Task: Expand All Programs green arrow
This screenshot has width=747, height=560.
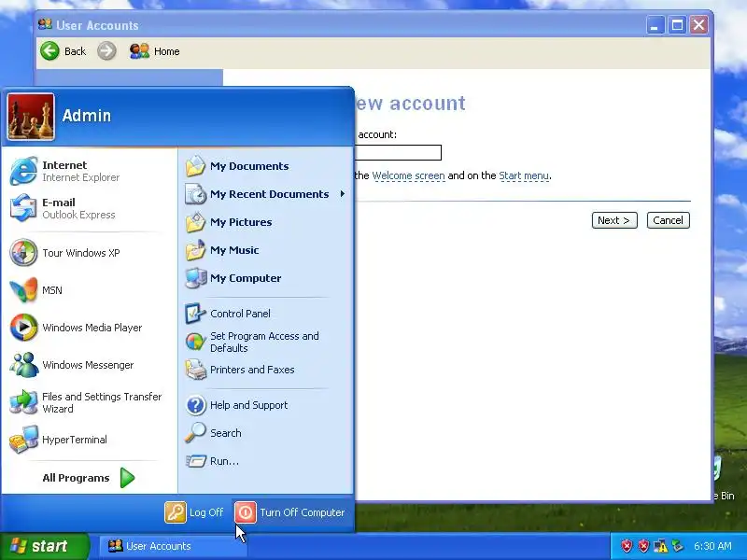Action: click(x=127, y=478)
